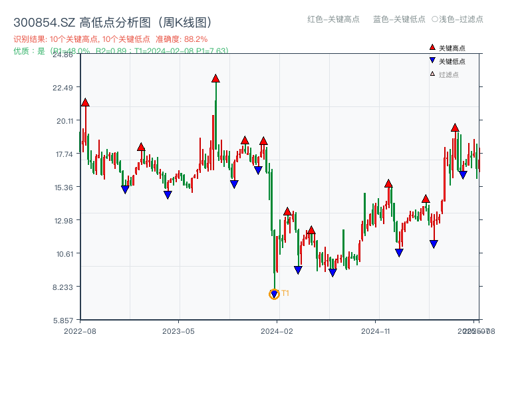532x399 pixels.
Task: Click the blue key-low triangle in the legend
Action: point(432,61)
